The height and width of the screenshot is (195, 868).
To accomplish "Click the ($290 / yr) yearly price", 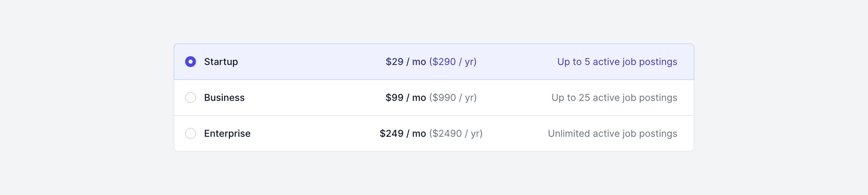I will click(x=453, y=62).
